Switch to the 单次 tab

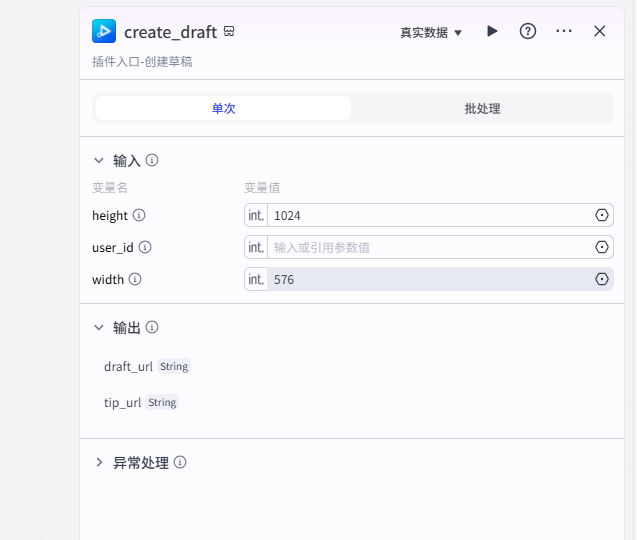223,108
